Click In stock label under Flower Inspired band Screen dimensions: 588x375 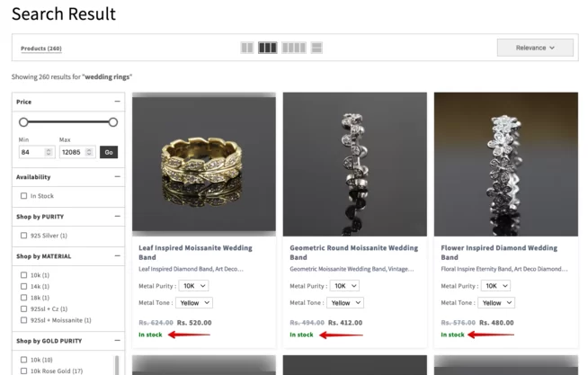click(452, 335)
